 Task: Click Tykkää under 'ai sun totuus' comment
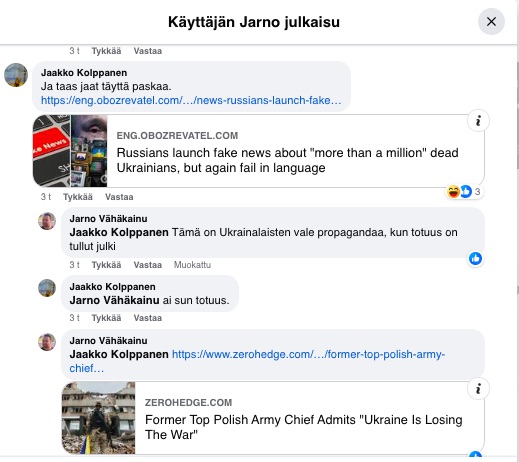coord(106,318)
